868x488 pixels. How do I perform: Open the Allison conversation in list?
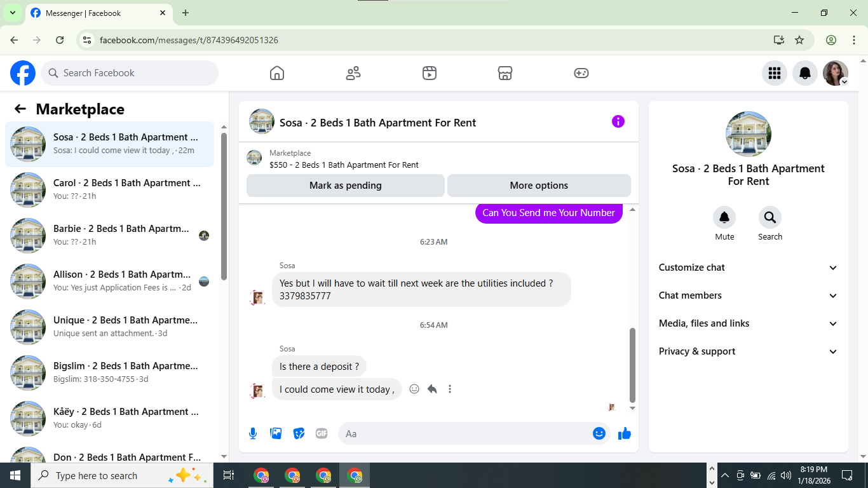[109, 281]
